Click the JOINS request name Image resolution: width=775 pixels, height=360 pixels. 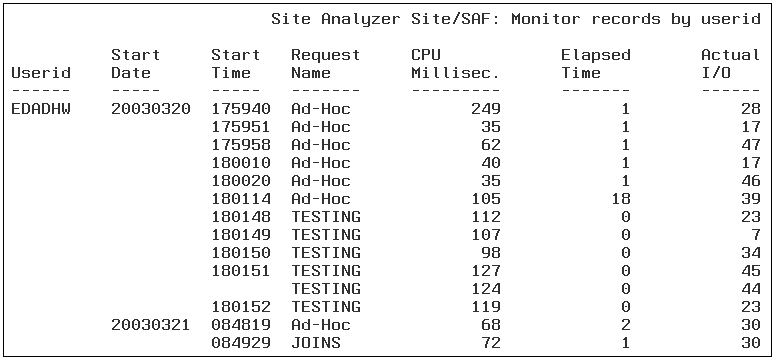[x=315, y=343]
